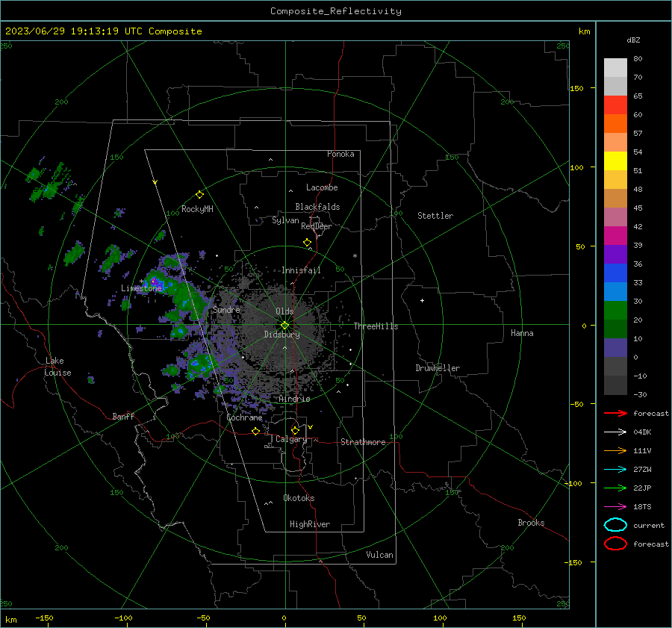This screenshot has width=672, height=628.
Task: Click the Banff label
Action: pos(123,416)
